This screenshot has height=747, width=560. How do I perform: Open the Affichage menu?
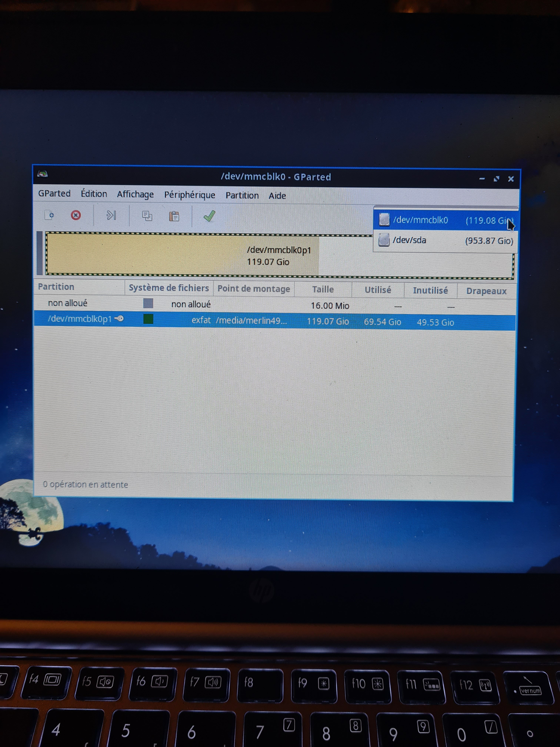[x=135, y=195]
